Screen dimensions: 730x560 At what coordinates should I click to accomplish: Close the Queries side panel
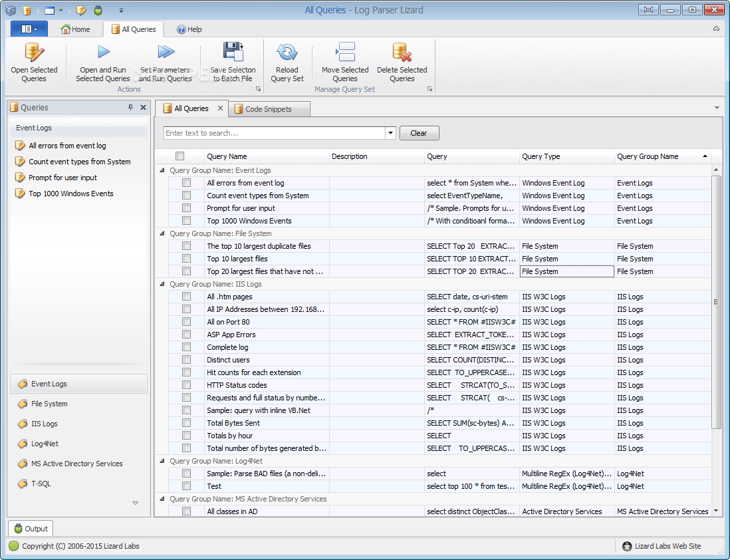(x=144, y=108)
